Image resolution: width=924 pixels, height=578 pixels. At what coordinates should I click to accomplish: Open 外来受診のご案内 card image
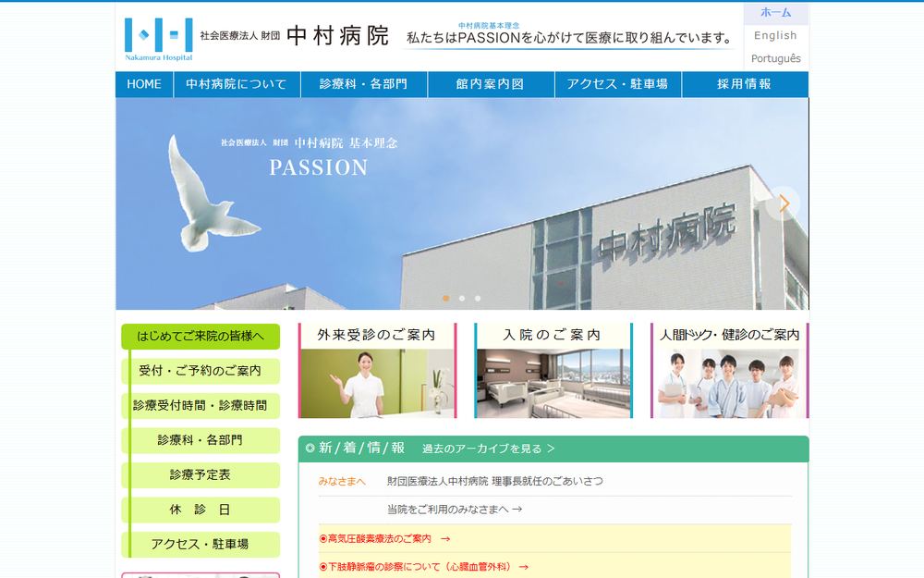[x=377, y=371]
